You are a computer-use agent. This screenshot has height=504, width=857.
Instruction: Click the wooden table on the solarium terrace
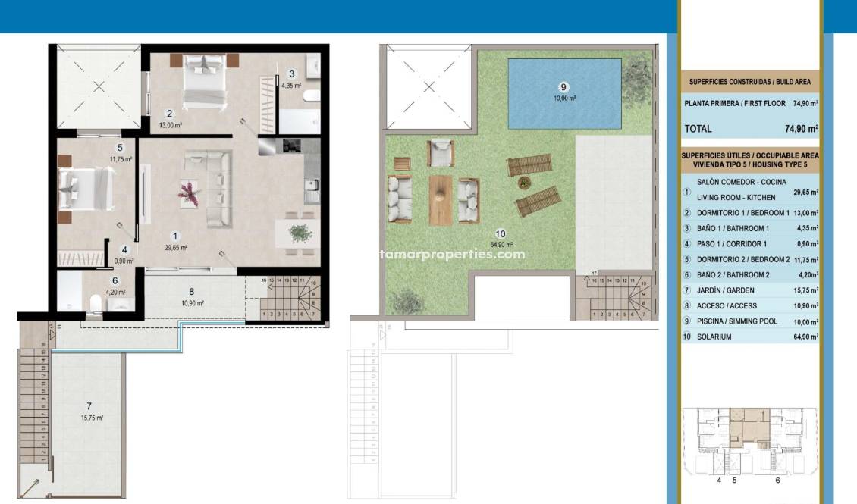point(441,200)
